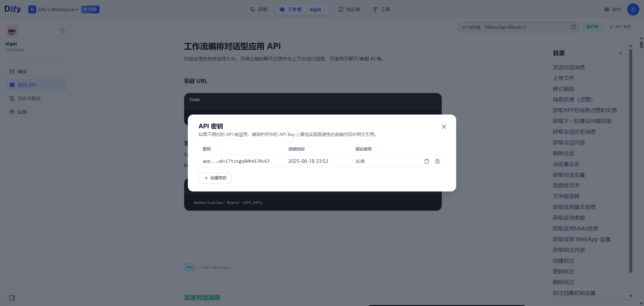Copy the app...vGJ API key
Screen dimensions: 644x306
tap(426, 161)
